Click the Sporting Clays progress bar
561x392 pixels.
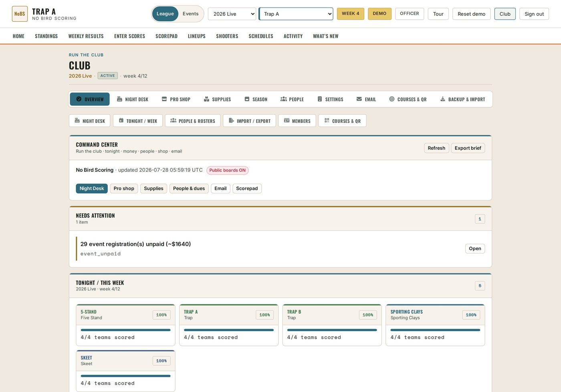pyautogui.click(x=435, y=330)
